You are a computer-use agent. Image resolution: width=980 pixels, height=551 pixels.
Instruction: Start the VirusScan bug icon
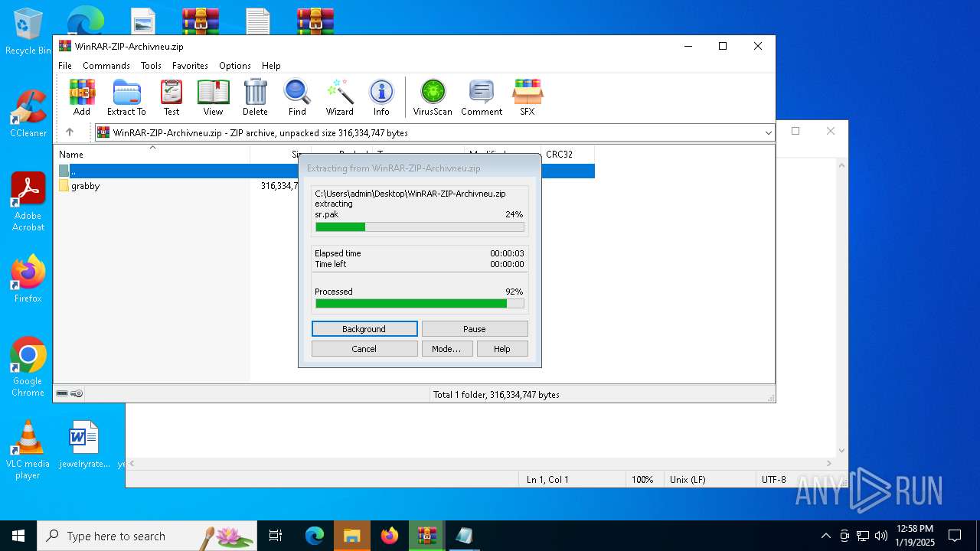tap(433, 97)
